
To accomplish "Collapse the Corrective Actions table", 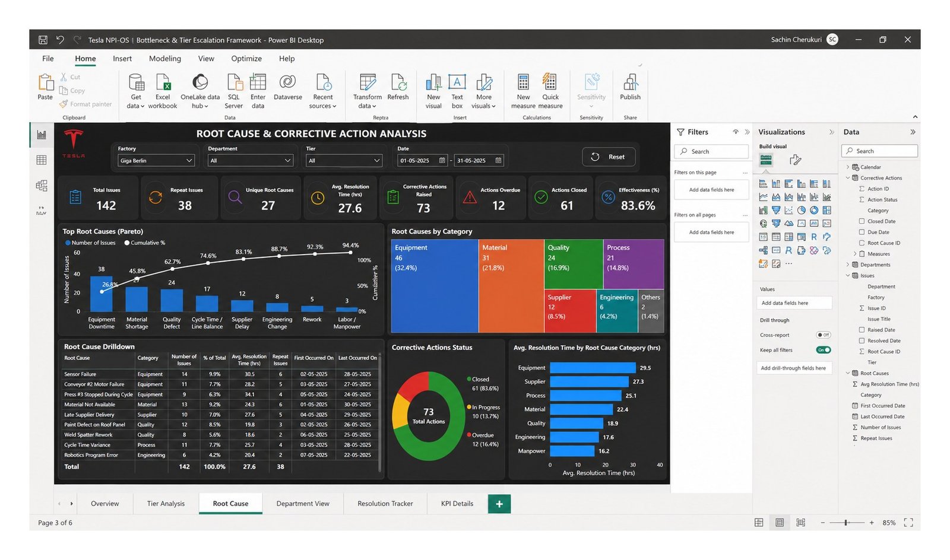I will (848, 178).
